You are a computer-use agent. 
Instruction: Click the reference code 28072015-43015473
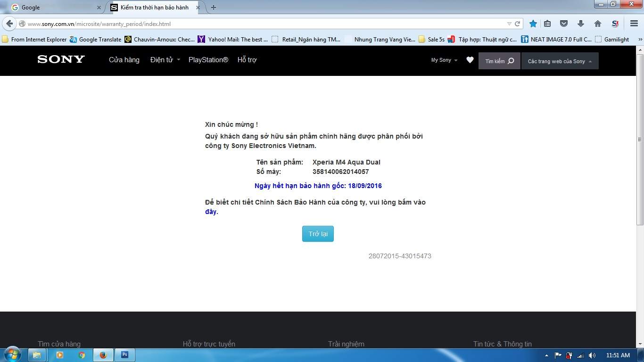coord(400,256)
